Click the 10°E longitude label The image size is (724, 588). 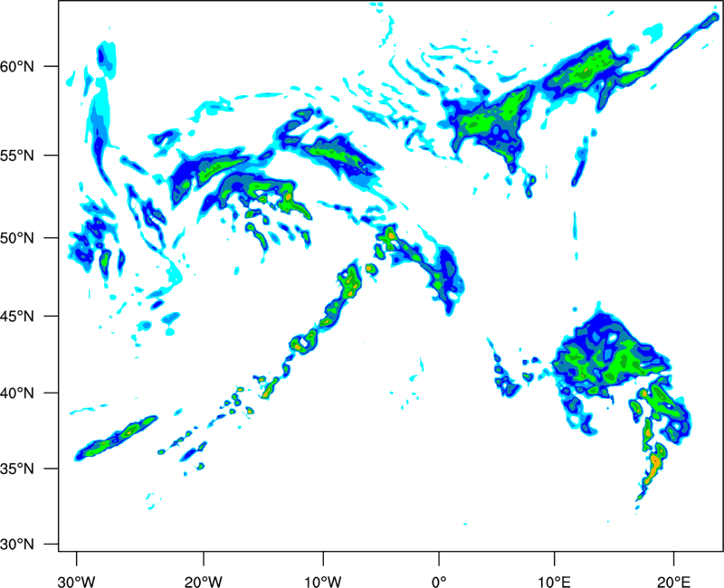554,582
